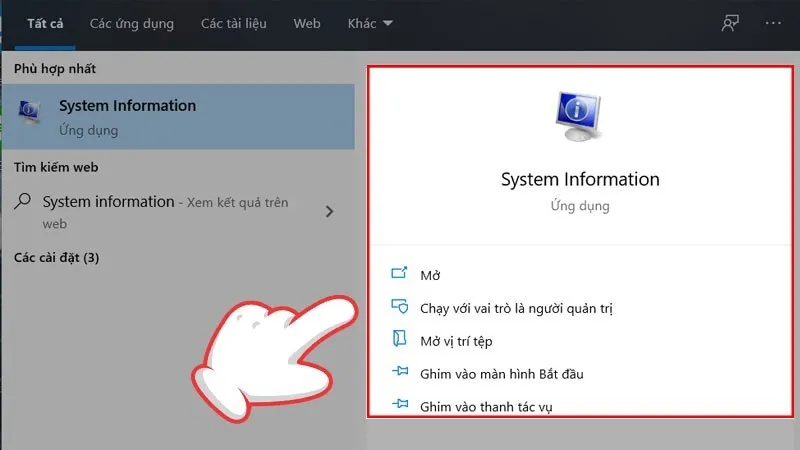Select Mở vị trí tệp

[x=456, y=341]
